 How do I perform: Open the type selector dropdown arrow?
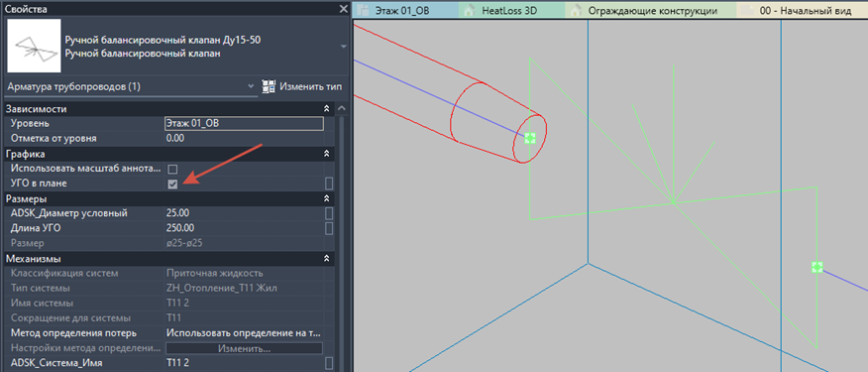pyautogui.click(x=343, y=47)
